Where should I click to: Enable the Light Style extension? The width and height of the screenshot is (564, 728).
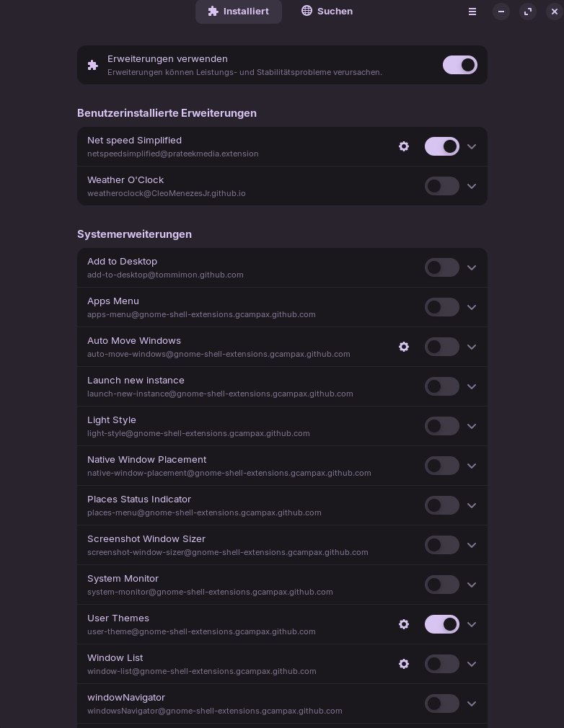coord(441,426)
